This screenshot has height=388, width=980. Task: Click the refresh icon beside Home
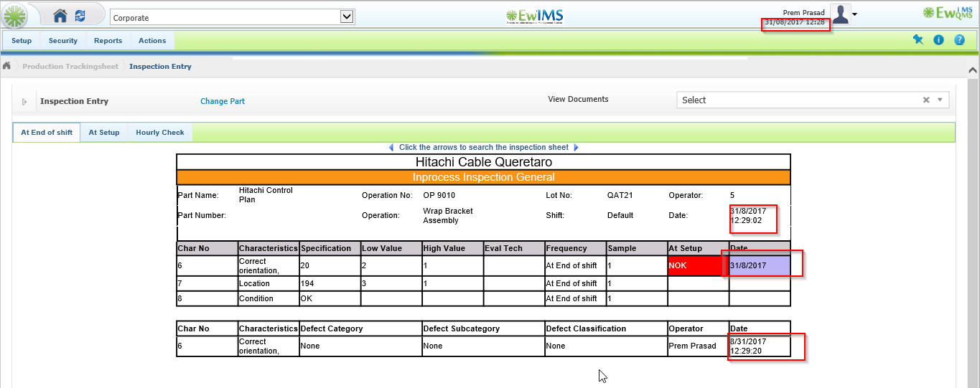(x=80, y=16)
